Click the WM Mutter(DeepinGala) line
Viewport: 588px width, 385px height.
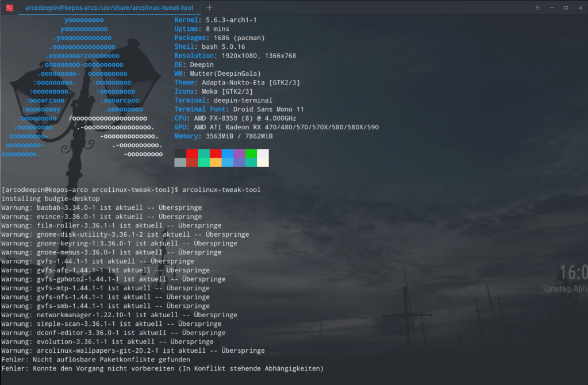[217, 74]
